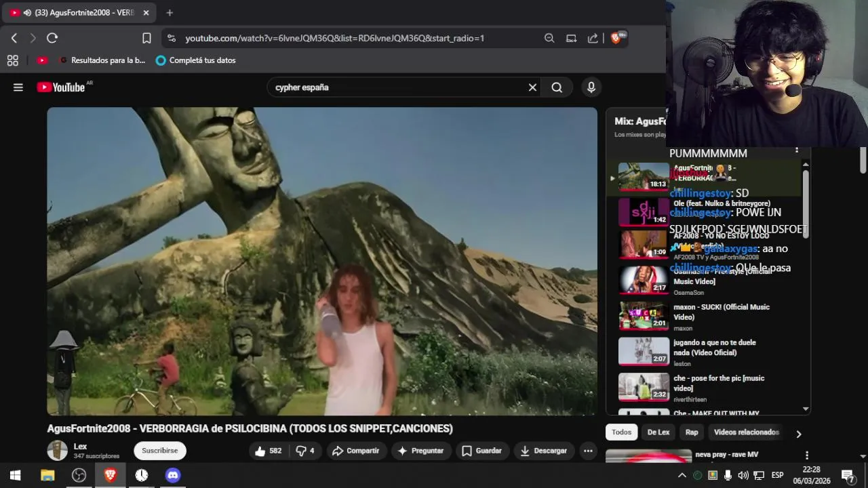The image size is (868, 488).
Task: Open the options menu for 'neva pray - rave MV'
Action: pyautogui.click(x=807, y=455)
